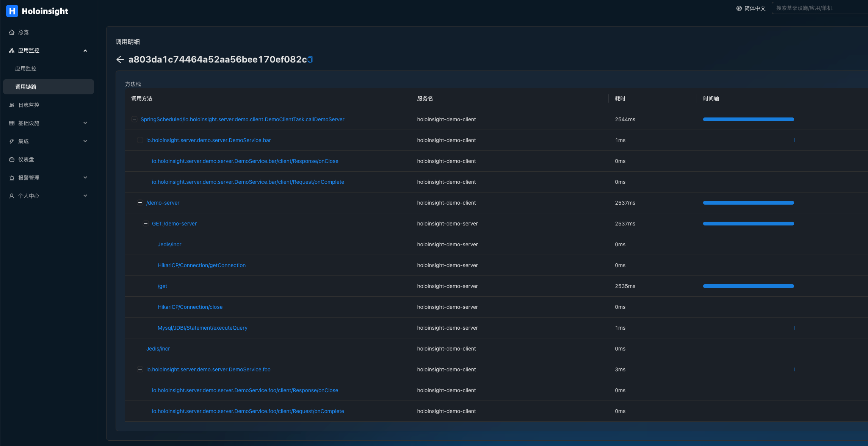Open Mysql/JDBI/Statement/executeQuery span
Viewport: 868px width, 446px height.
tap(202, 328)
